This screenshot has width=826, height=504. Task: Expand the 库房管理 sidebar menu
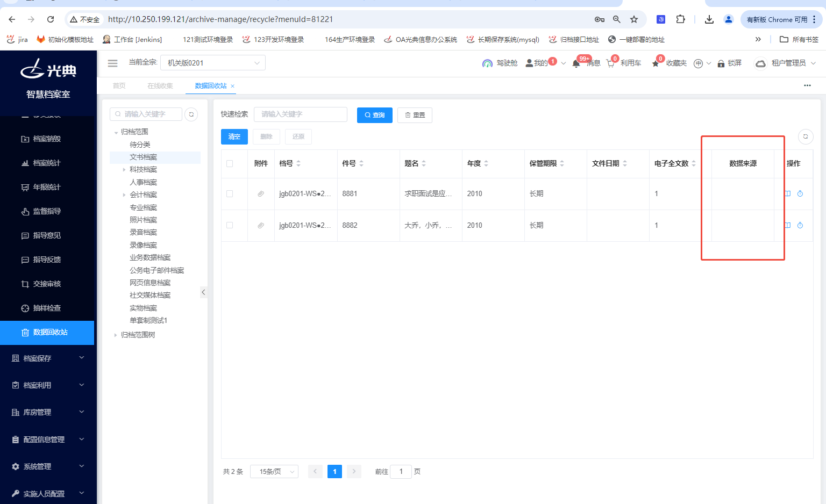(48, 412)
